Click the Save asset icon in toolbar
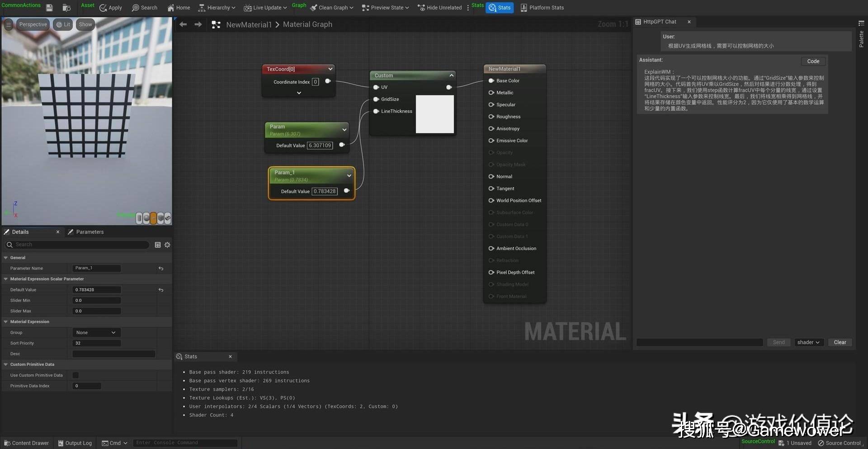 (49, 8)
